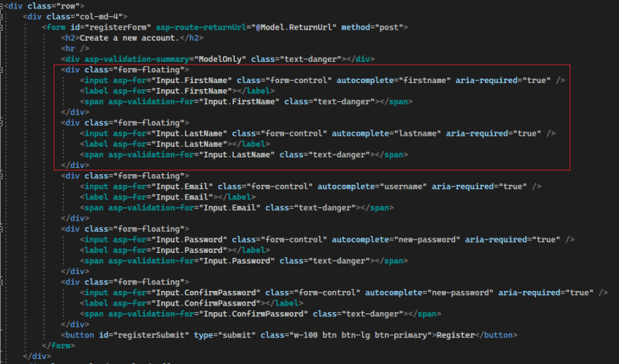Click "Input.ConfirmPassword" in the span validation tag
Screen dimensions: 619x364
(x=253, y=314)
